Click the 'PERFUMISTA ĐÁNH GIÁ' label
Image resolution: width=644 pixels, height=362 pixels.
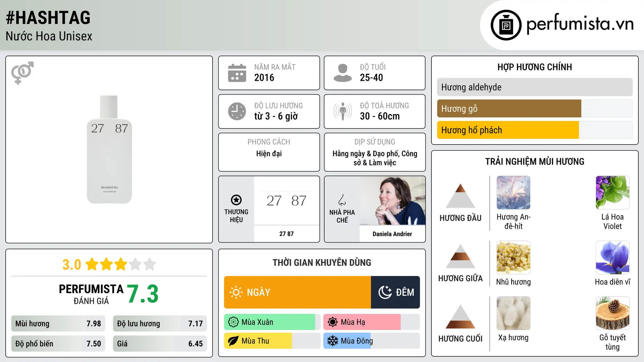pos(91,294)
